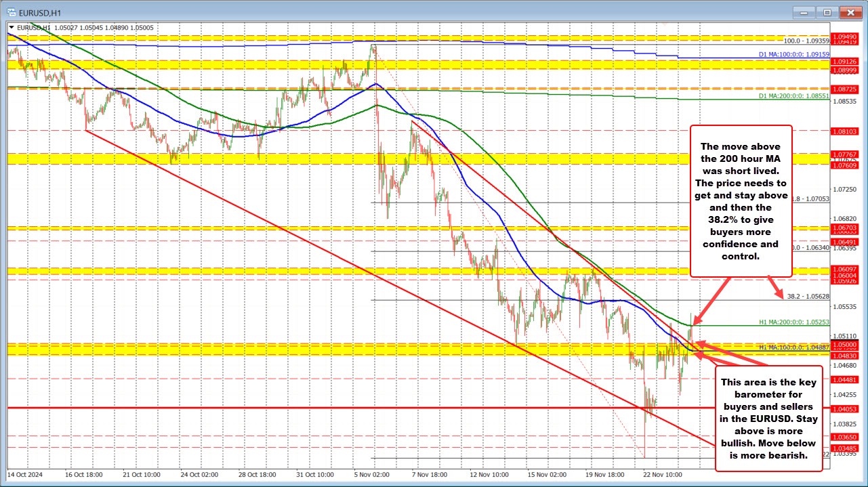The height and width of the screenshot is (487, 868).
Task: Click the 1.06703 red price tag
Action: click(844, 228)
